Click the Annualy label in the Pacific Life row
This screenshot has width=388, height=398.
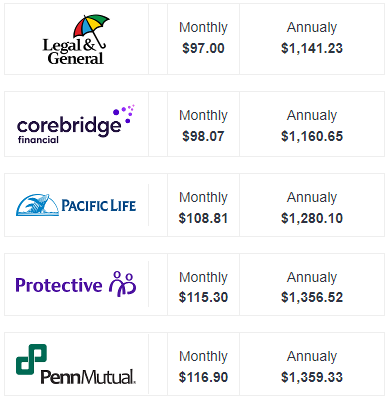pos(312,198)
